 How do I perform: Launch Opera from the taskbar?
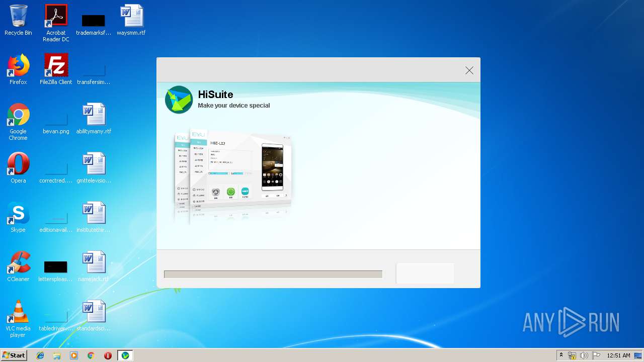coord(108,355)
